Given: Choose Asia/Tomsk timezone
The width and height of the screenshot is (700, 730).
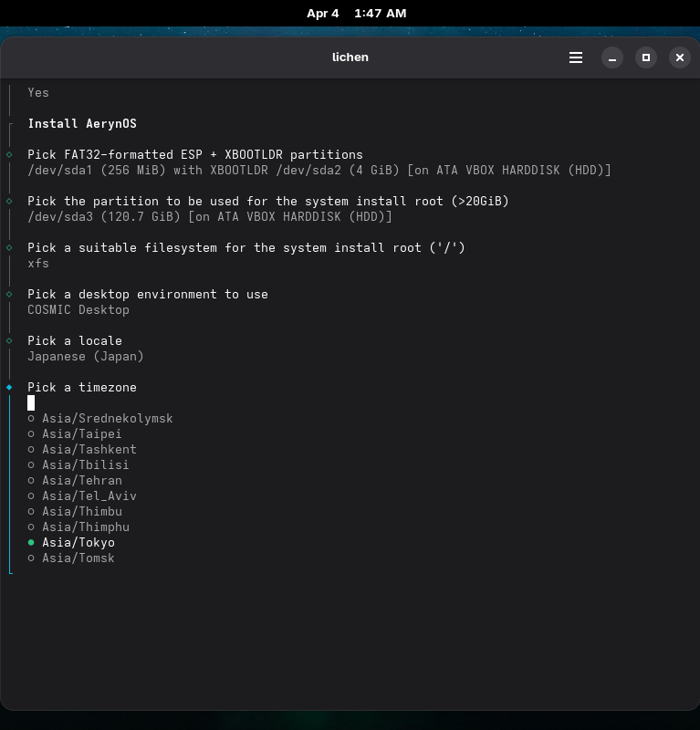Looking at the screenshot, I should point(78,558).
